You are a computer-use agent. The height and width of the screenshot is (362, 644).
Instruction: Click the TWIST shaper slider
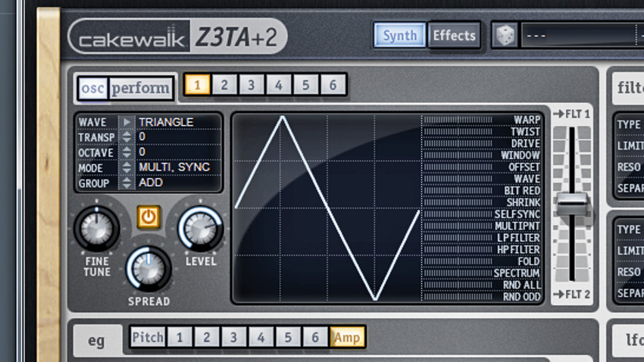[458, 131]
